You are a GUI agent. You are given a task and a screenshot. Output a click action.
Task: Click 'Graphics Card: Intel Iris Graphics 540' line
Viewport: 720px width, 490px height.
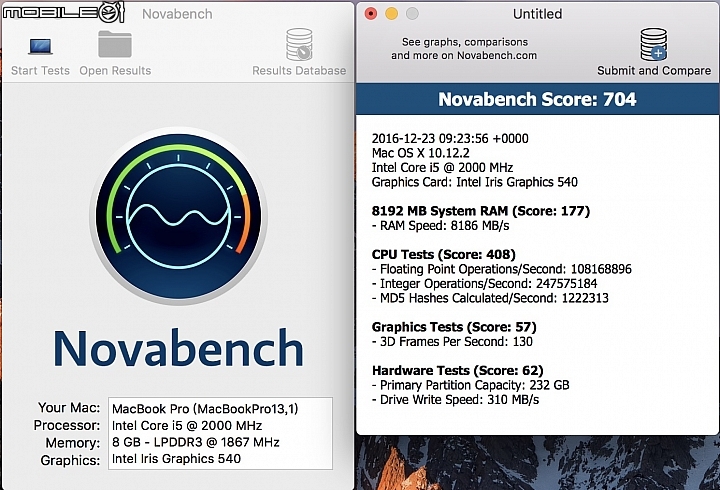(475, 182)
